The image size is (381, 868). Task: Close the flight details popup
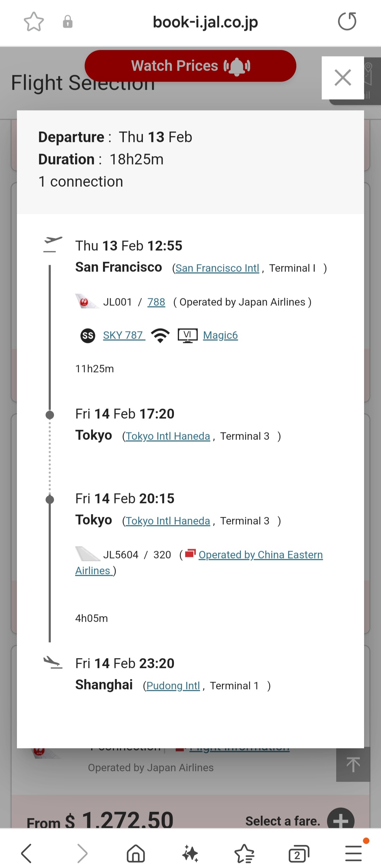[x=343, y=78]
